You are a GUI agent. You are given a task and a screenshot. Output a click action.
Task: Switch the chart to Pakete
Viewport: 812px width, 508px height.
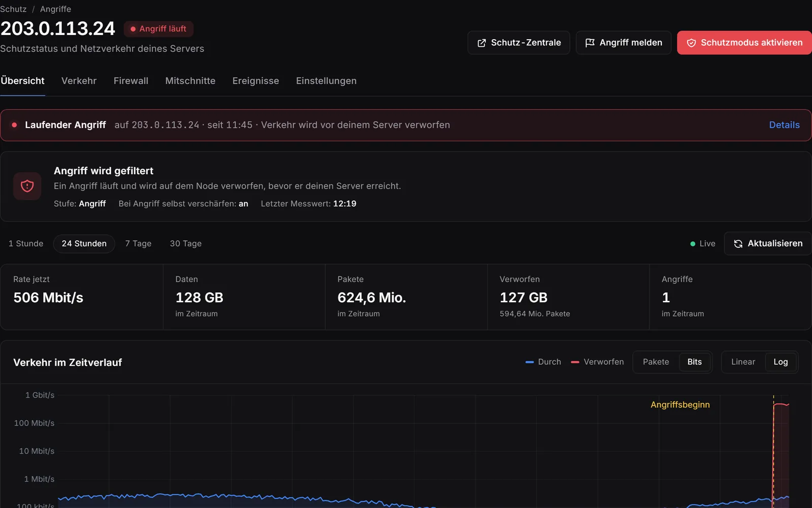(x=656, y=362)
